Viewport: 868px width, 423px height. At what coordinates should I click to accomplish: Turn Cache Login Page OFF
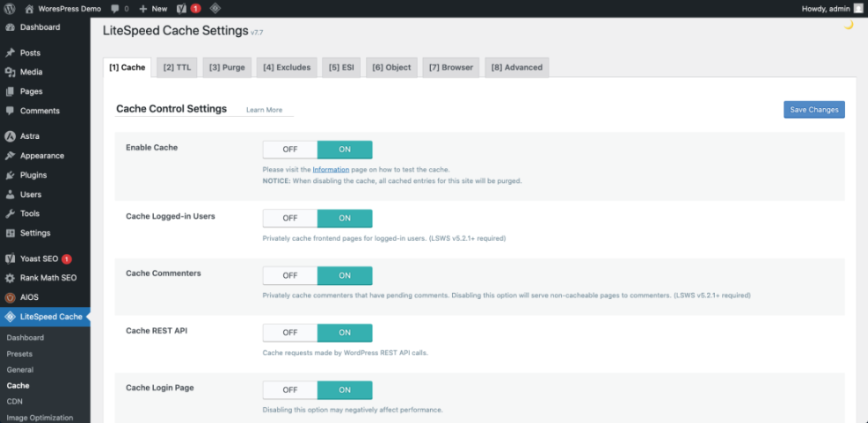(x=290, y=390)
